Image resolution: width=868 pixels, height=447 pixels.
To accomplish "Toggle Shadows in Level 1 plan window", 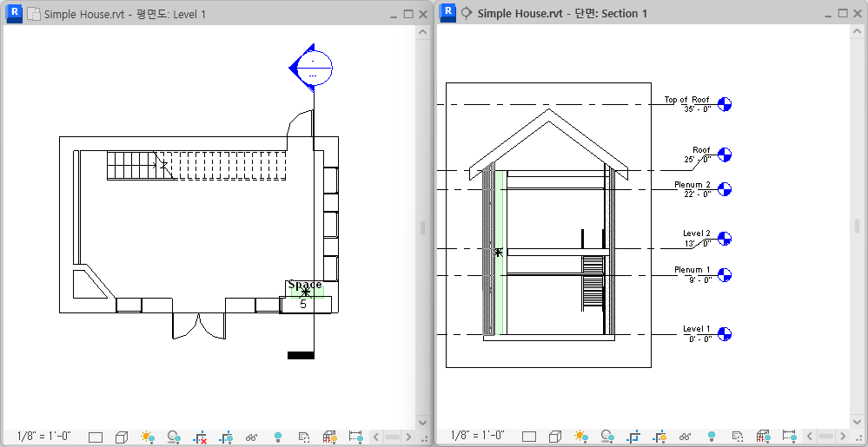I will tap(174, 437).
